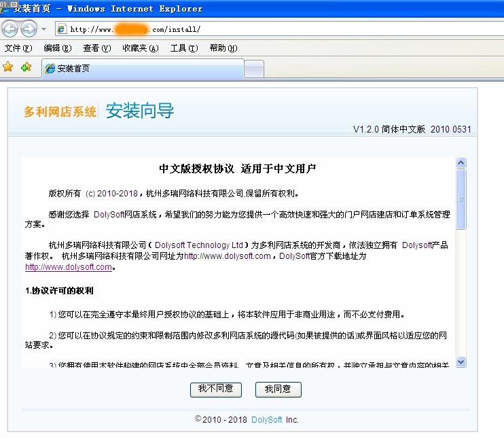Click the 1.协议许可的权利 section heading
This screenshot has height=439, width=504.
pyautogui.click(x=59, y=291)
